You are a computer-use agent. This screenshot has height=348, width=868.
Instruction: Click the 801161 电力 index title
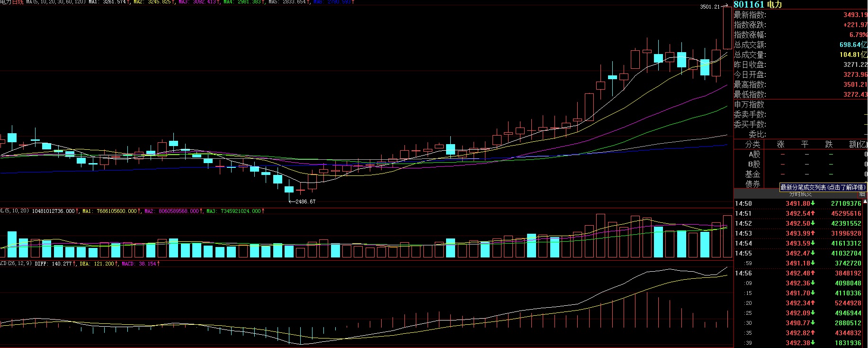pyautogui.click(x=758, y=4)
